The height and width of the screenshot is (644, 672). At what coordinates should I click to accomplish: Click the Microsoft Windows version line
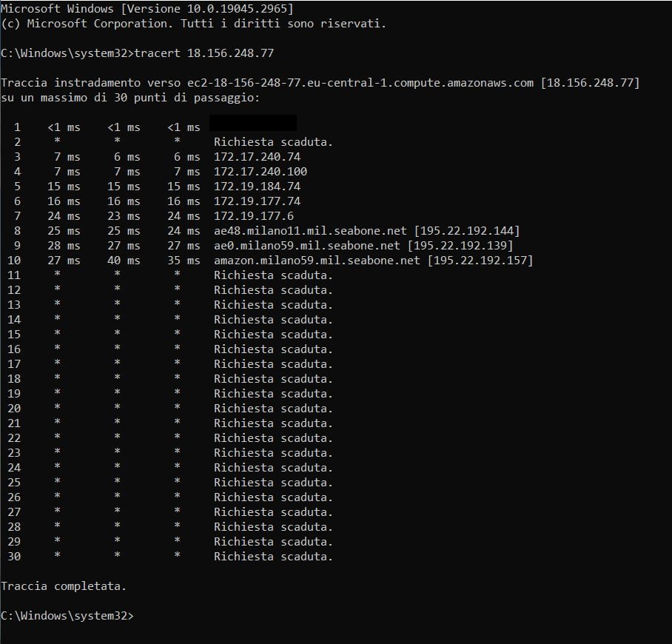coord(147,8)
